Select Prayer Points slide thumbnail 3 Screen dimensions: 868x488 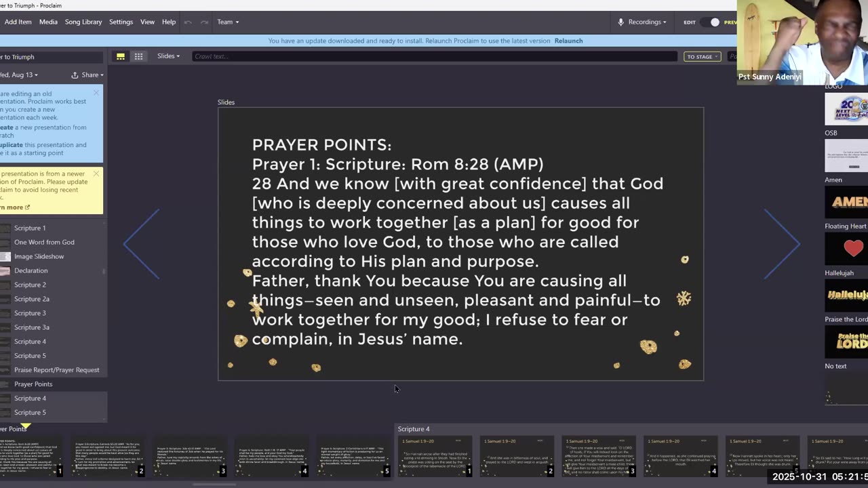click(x=191, y=456)
